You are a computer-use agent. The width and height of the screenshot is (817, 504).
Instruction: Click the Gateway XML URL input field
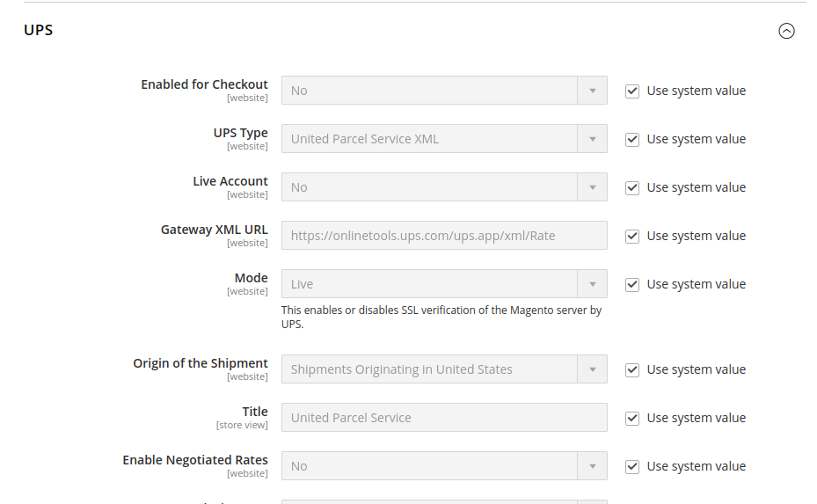(x=444, y=236)
